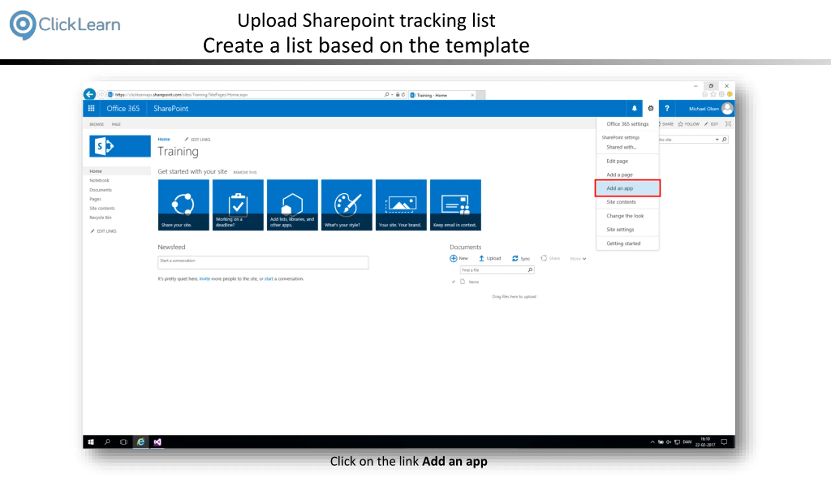Image resolution: width=831 pixels, height=504 pixels.
Task: Click the 'Training - Home' browser tab
Action: pyautogui.click(x=442, y=95)
